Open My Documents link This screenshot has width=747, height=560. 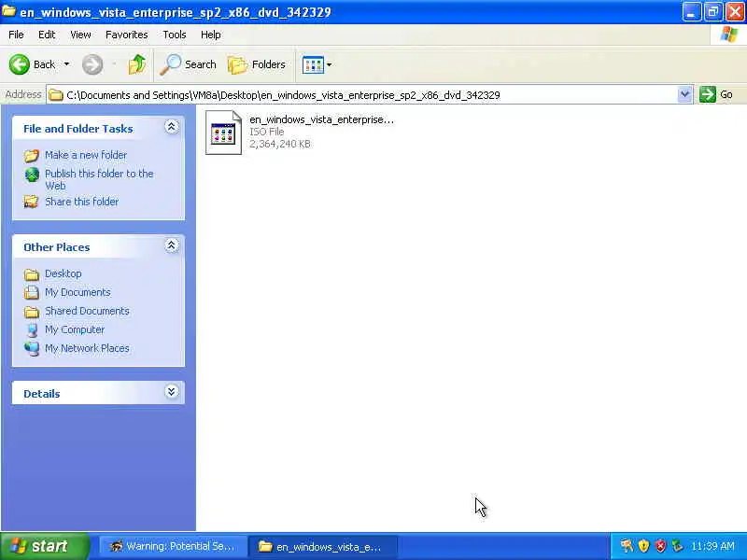point(78,292)
